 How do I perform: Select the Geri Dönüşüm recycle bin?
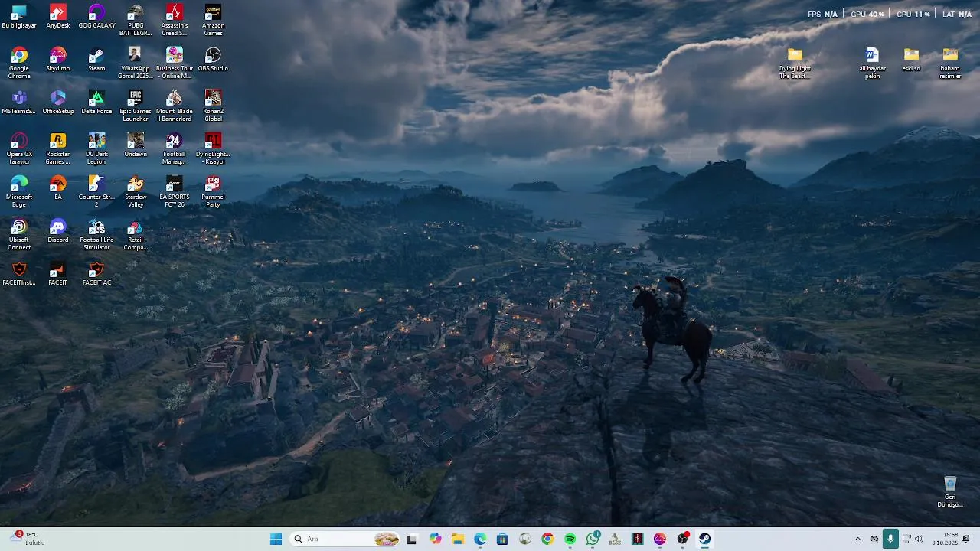pos(950,491)
